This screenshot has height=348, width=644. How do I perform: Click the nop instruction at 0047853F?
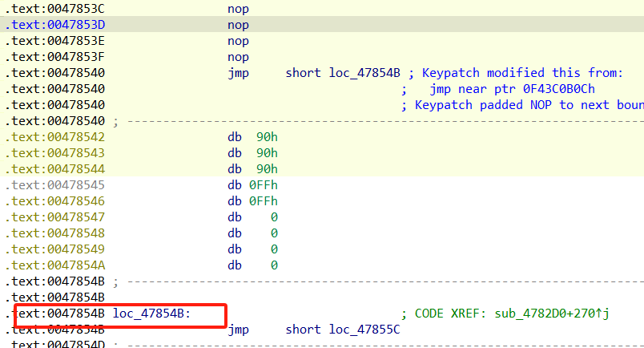[x=238, y=57]
